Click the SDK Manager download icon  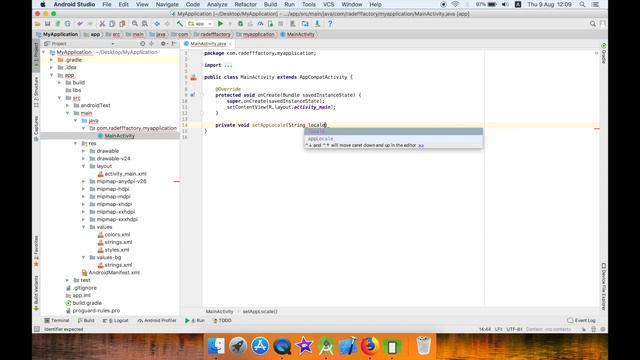click(317, 24)
